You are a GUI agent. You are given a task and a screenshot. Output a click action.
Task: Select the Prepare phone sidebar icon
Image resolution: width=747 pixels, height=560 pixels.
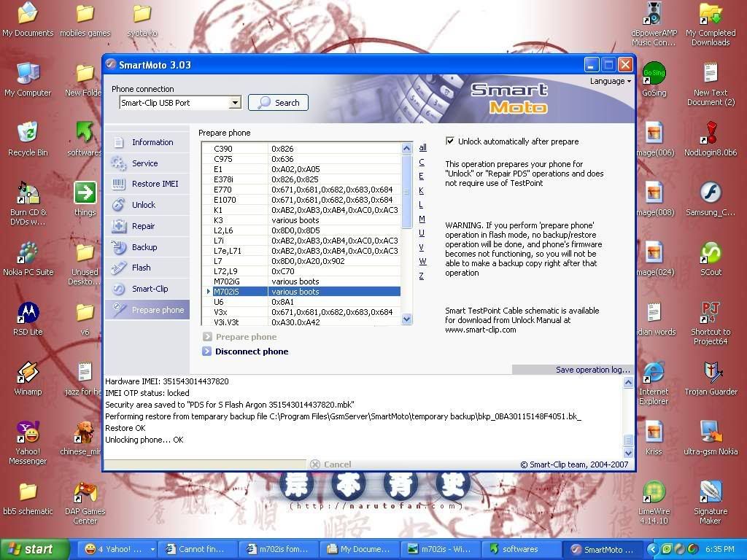(119, 309)
